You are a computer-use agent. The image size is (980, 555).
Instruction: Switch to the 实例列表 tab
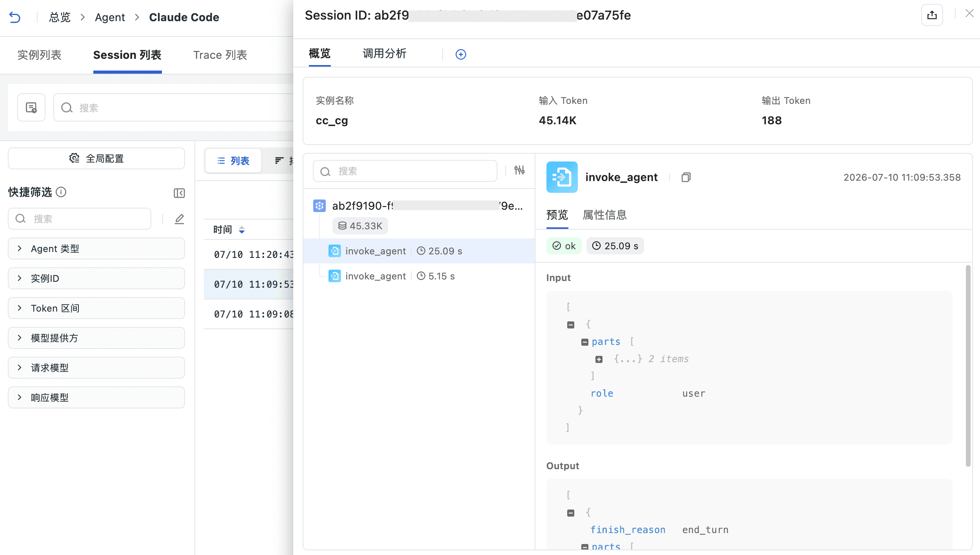(39, 55)
